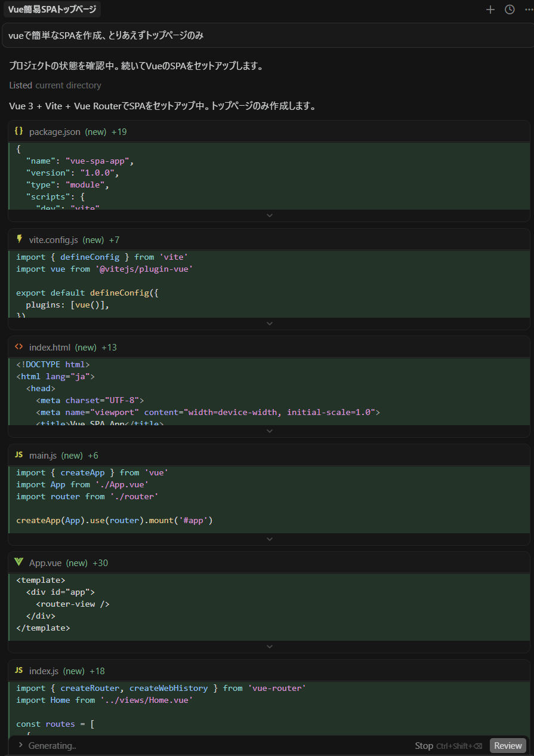The width and height of the screenshot is (534, 756).
Task: Expand the index.html code block
Action: [x=269, y=431]
